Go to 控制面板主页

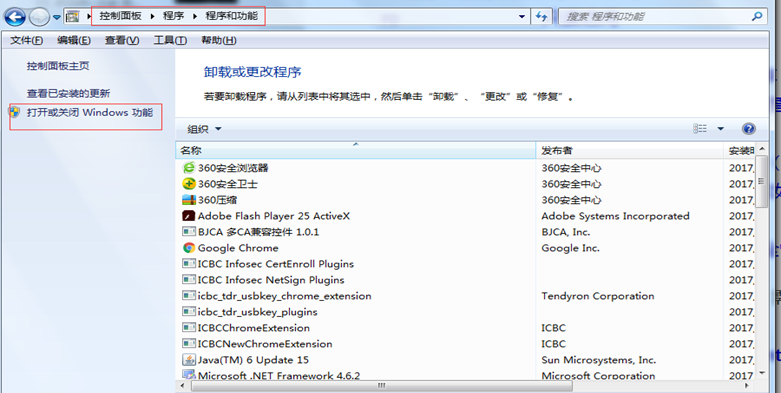click(58, 66)
